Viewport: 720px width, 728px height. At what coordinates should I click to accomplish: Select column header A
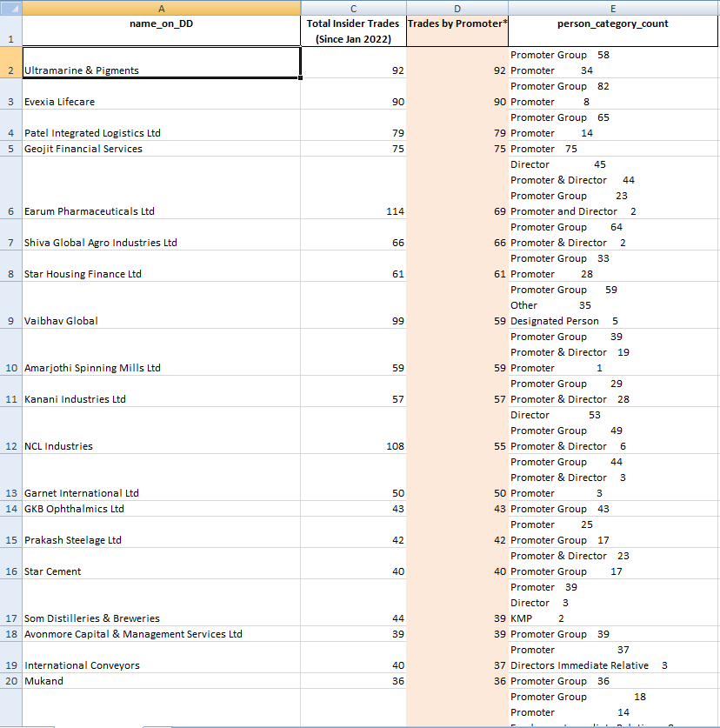[x=161, y=8]
